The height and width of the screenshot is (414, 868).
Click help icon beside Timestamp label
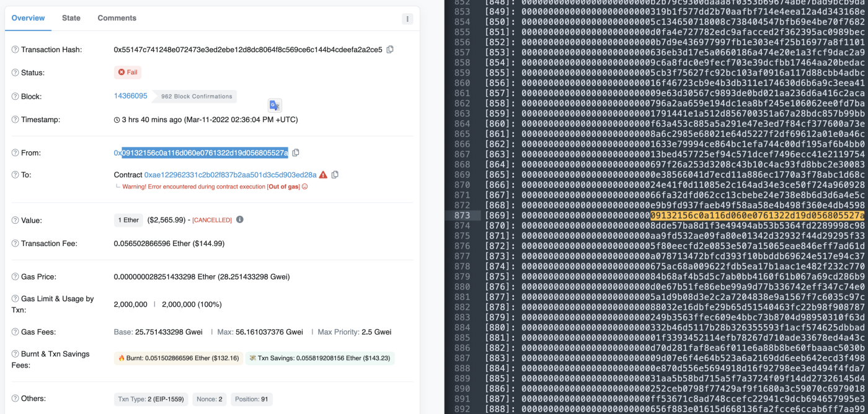click(15, 120)
